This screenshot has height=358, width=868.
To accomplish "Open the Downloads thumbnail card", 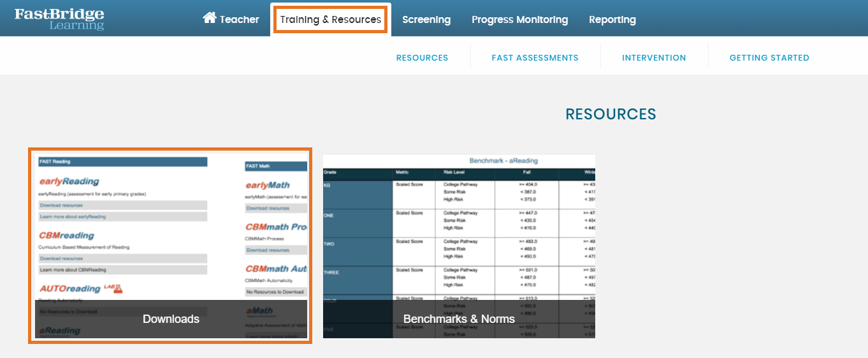I will coord(171,246).
